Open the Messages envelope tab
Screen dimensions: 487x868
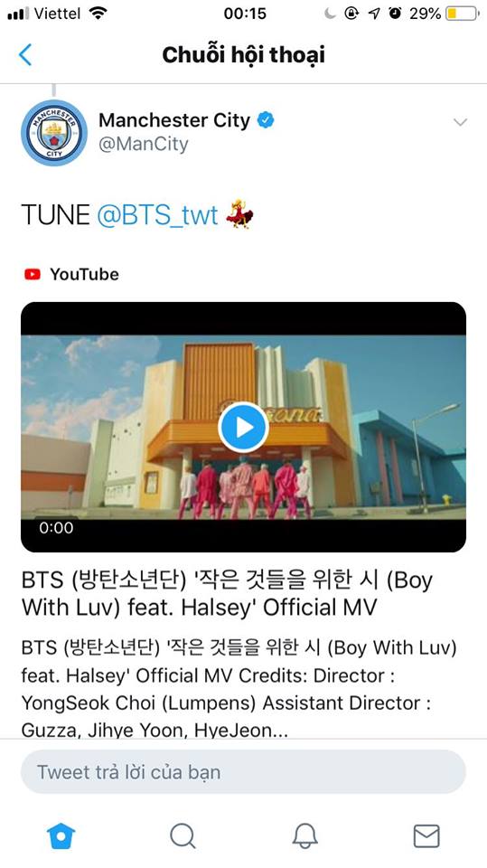426,835
